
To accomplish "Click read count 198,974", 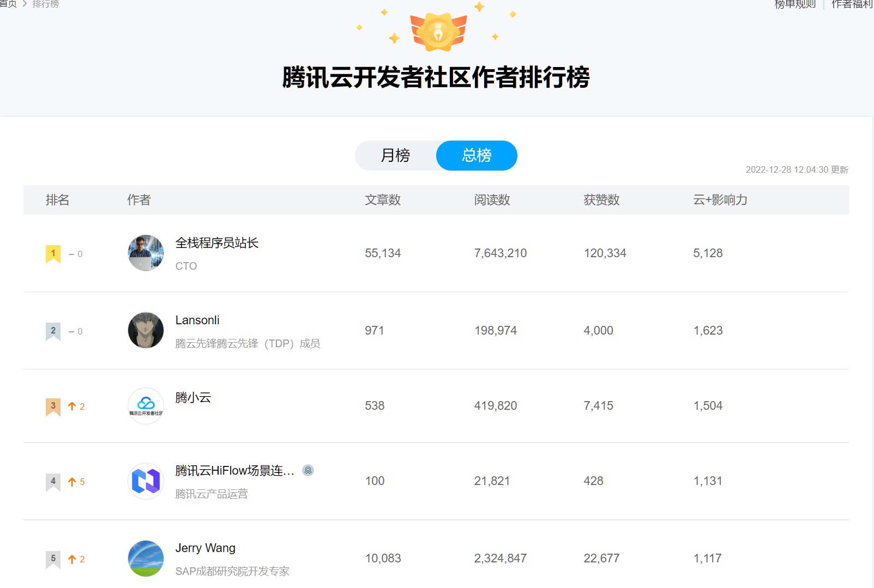I will click(x=496, y=331).
